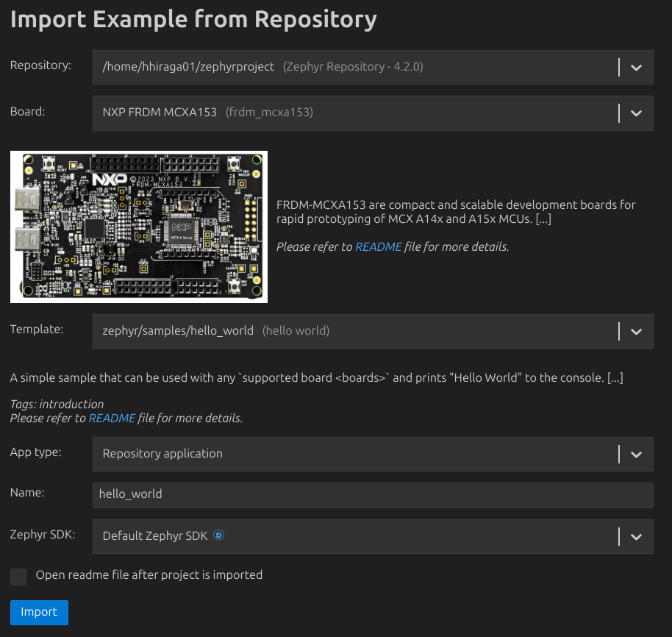This screenshot has width=672, height=637.
Task: Click the FRDM-MCXA153 board image
Action: click(139, 227)
